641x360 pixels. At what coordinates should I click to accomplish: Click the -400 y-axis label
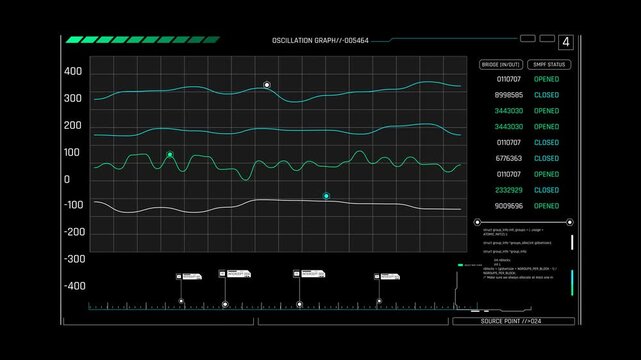click(74, 286)
